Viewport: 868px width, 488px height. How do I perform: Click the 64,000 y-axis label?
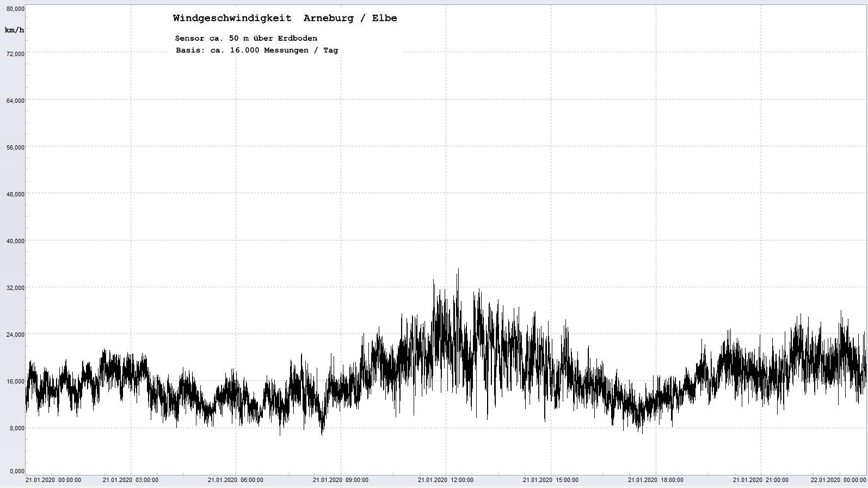[x=15, y=100]
